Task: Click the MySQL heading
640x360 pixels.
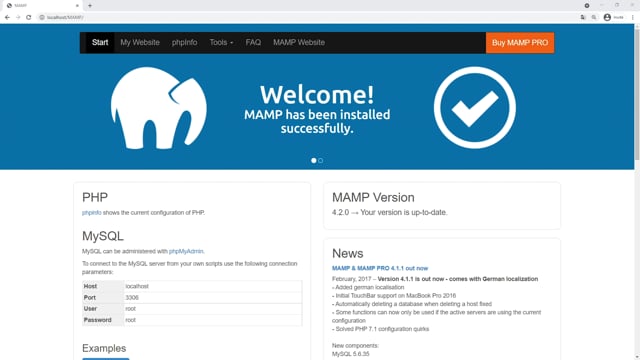Action: [102, 236]
